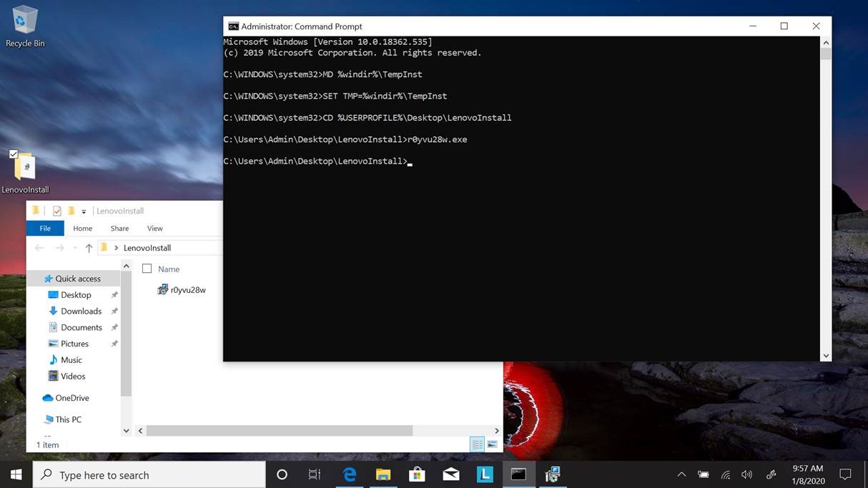Click Command Prompt scrollbar down arrow
Screen dimensions: 868x488
pyautogui.click(x=826, y=355)
